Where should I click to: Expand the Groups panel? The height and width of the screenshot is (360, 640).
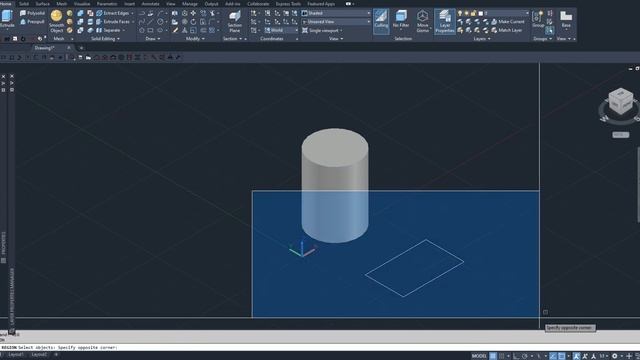542,39
